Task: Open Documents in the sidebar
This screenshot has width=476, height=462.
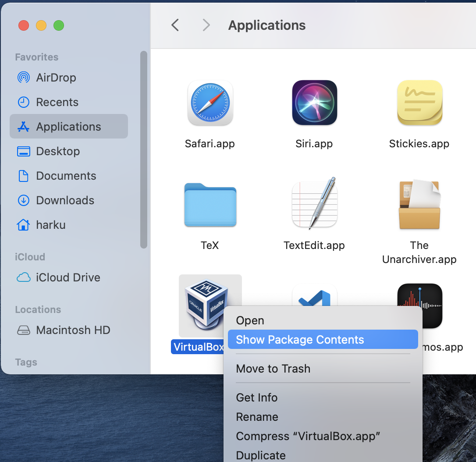Action: 69,176
